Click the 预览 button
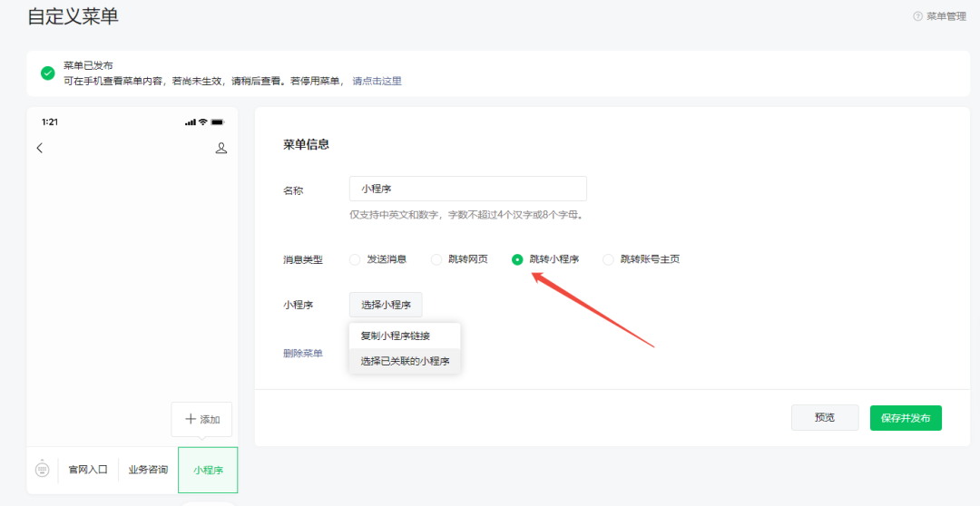The image size is (980, 506). click(x=824, y=418)
